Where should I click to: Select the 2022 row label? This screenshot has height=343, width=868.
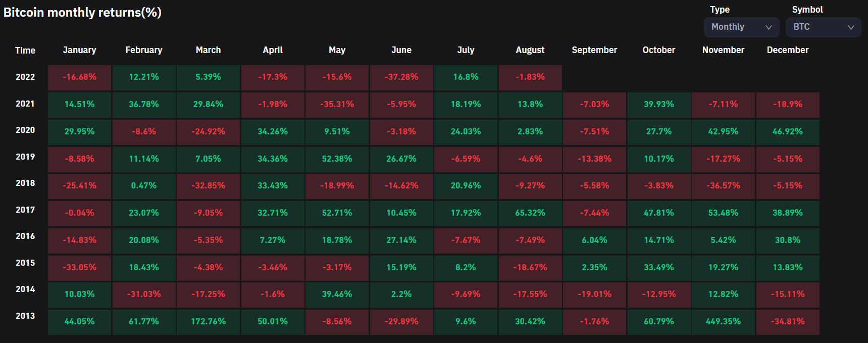[25, 77]
